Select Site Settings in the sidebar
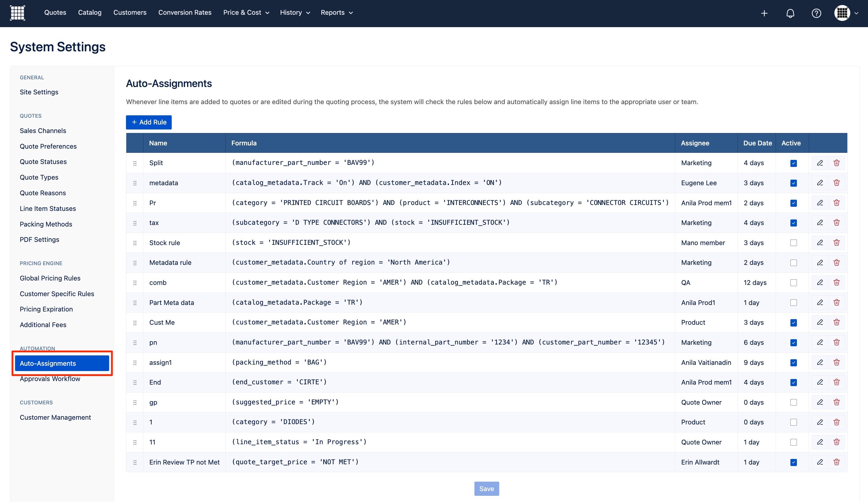868x502 pixels. tap(39, 92)
